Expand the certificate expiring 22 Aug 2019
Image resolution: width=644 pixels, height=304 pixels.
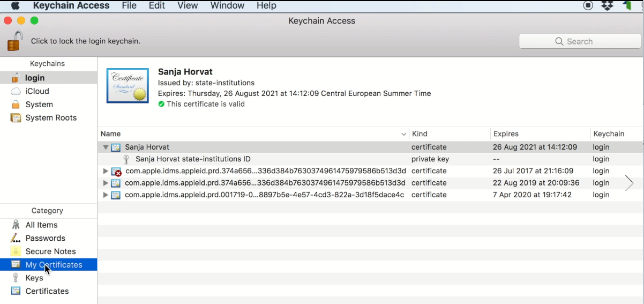point(106,183)
